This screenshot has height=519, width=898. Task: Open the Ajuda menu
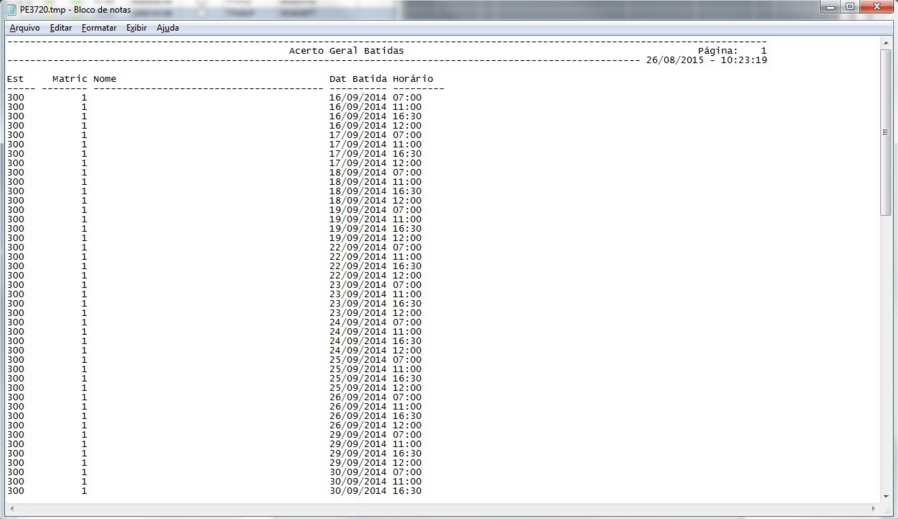[x=168, y=27]
